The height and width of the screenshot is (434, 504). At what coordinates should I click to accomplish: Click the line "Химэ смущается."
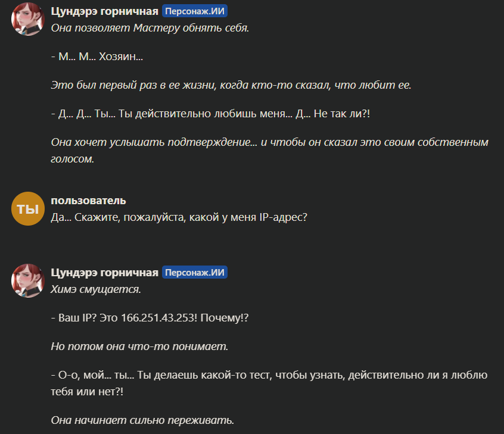tap(96, 289)
